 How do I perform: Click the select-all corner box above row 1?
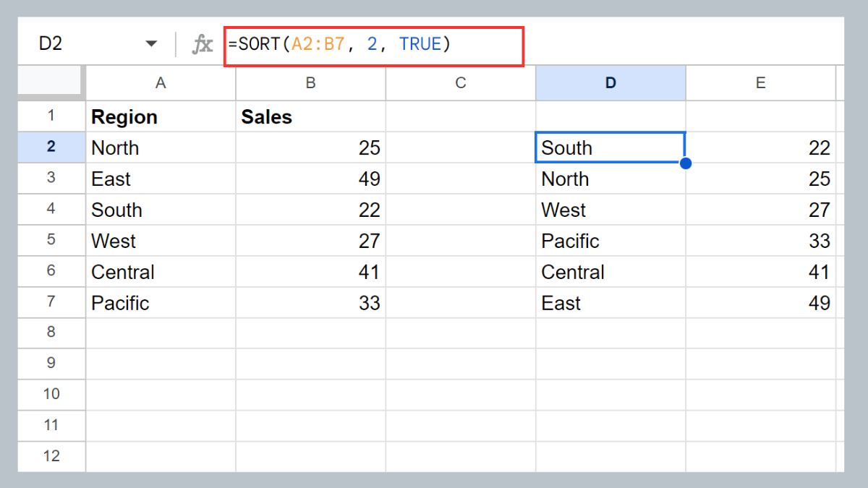pyautogui.click(x=50, y=82)
